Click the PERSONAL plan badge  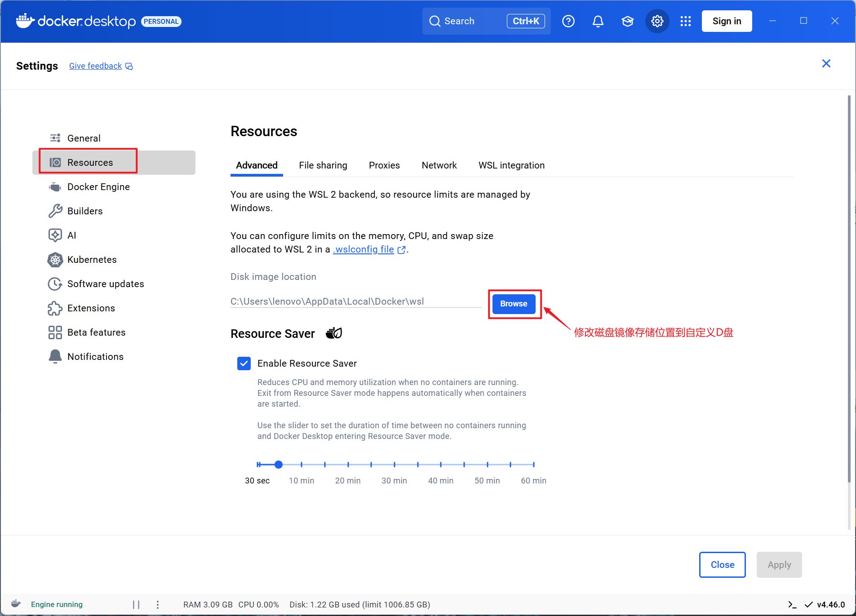pyautogui.click(x=161, y=22)
